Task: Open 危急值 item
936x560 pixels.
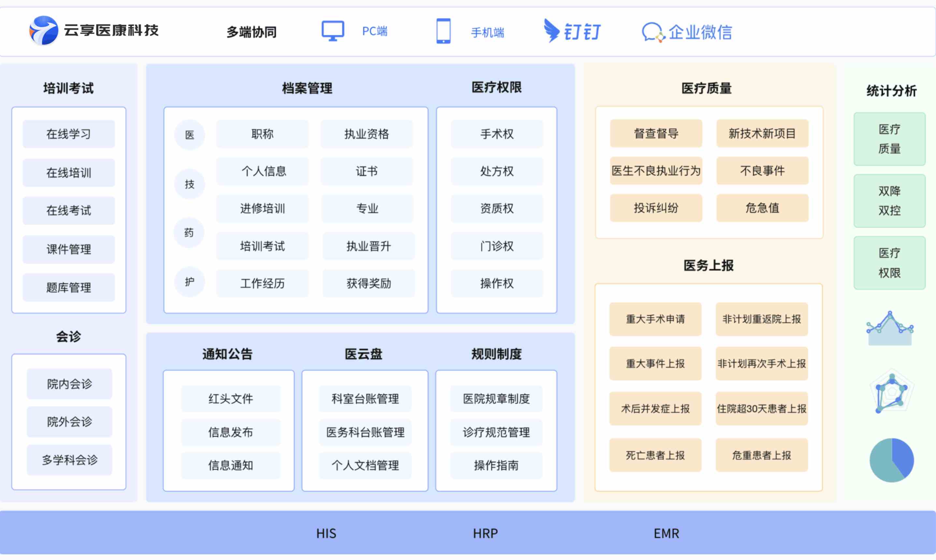Action: pos(762,208)
